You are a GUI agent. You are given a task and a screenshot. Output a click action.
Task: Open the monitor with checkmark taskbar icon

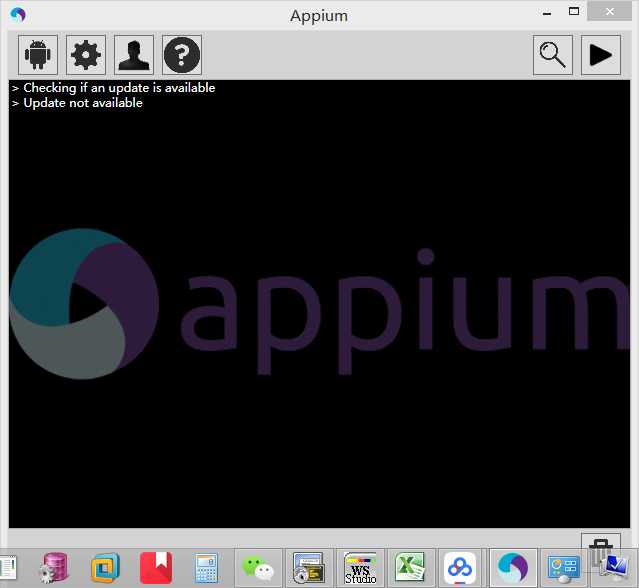point(615,568)
